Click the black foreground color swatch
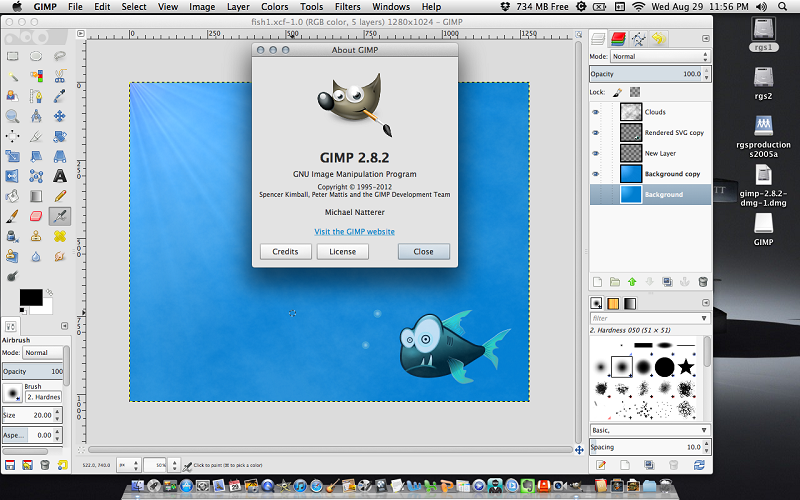Viewport: 800px width, 500px height. 31,297
